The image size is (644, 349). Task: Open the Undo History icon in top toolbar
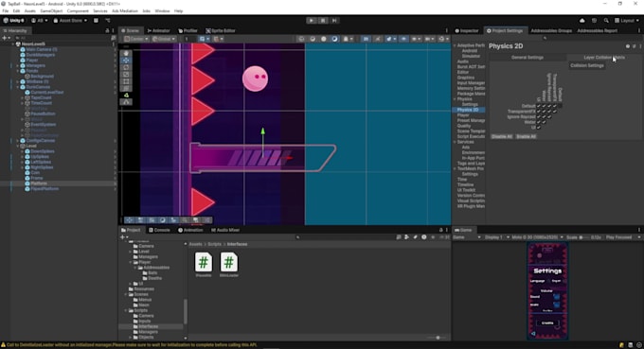[x=594, y=21]
